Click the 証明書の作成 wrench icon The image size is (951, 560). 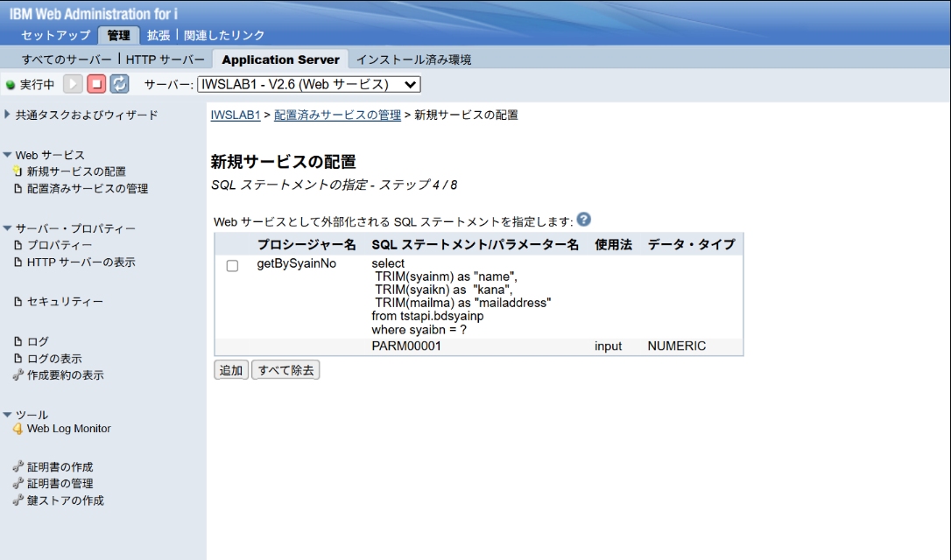[x=18, y=466]
